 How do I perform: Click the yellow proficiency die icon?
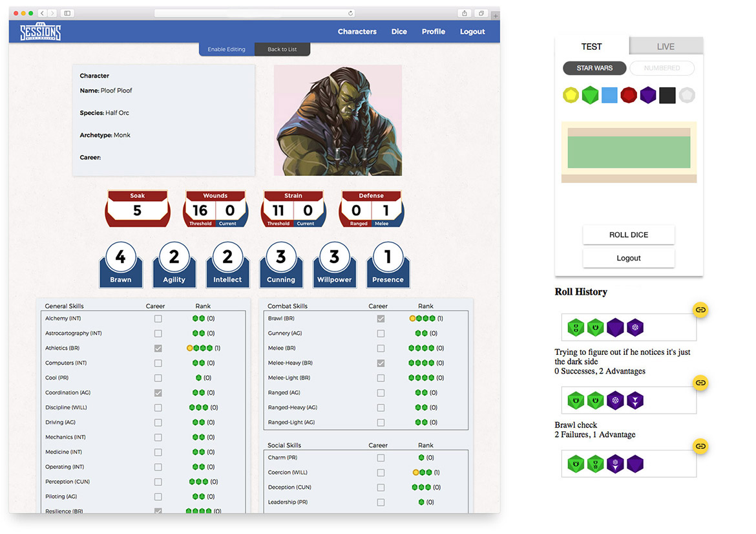point(571,96)
